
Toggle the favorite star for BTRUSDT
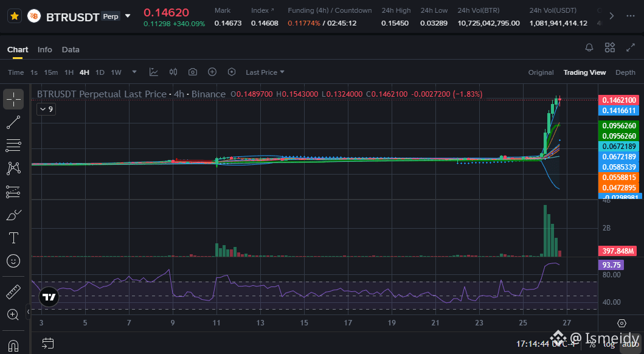pyautogui.click(x=15, y=16)
